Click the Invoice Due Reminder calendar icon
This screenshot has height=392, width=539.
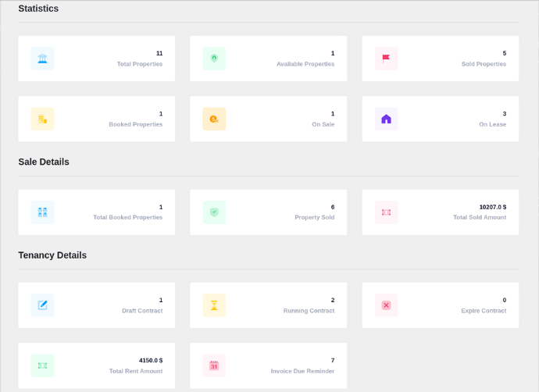(214, 365)
